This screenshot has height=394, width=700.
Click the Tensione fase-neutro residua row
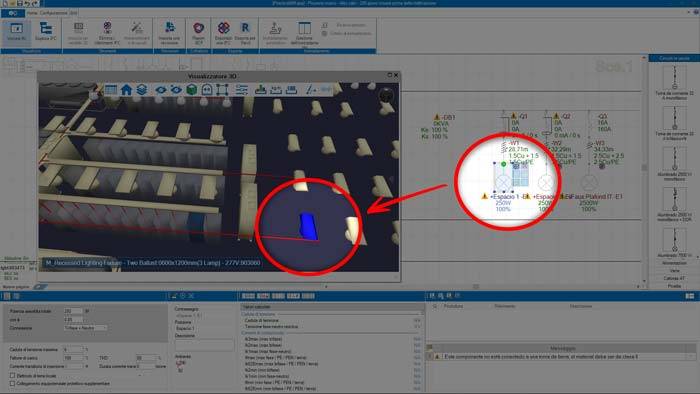pyautogui.click(x=332, y=327)
